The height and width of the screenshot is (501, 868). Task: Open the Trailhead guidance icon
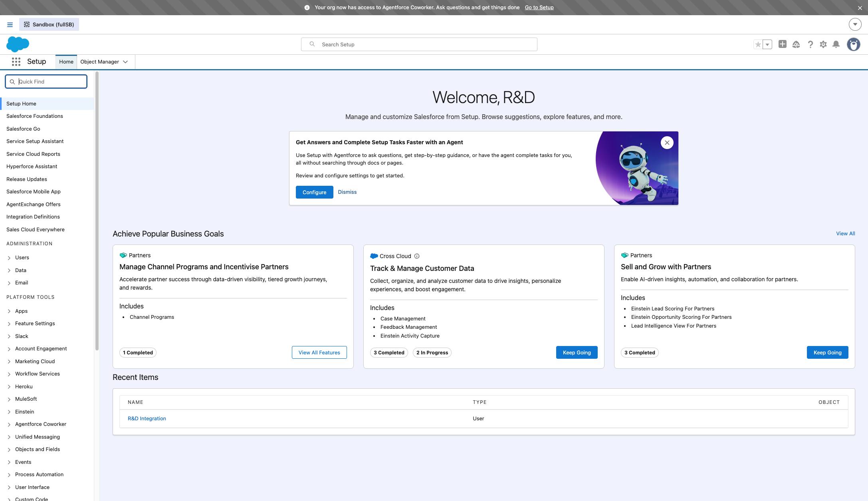(x=796, y=44)
